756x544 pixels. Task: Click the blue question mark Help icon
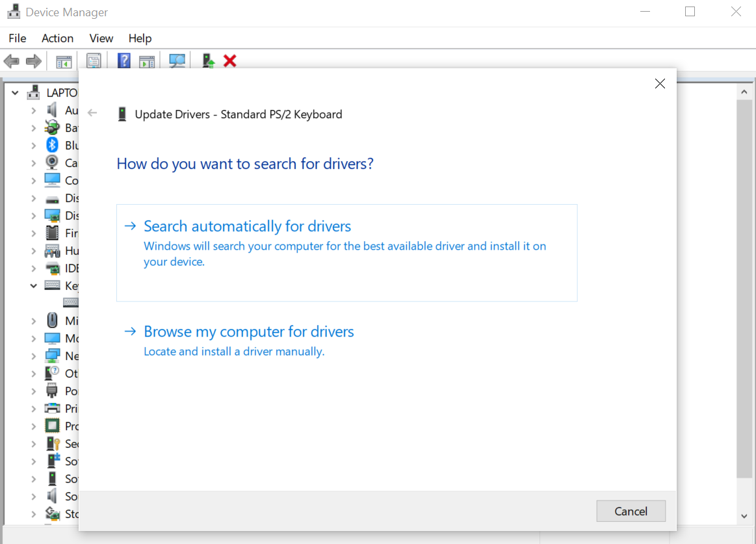(124, 60)
